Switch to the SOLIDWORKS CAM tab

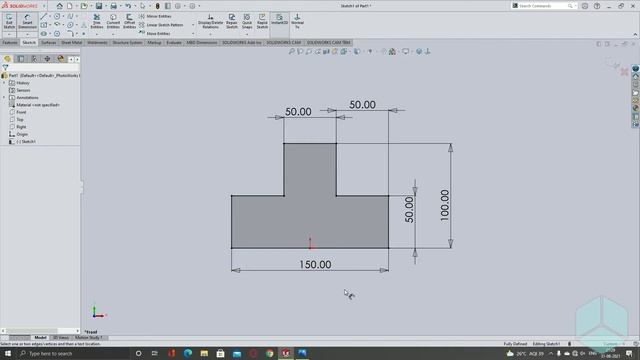[x=284, y=42]
